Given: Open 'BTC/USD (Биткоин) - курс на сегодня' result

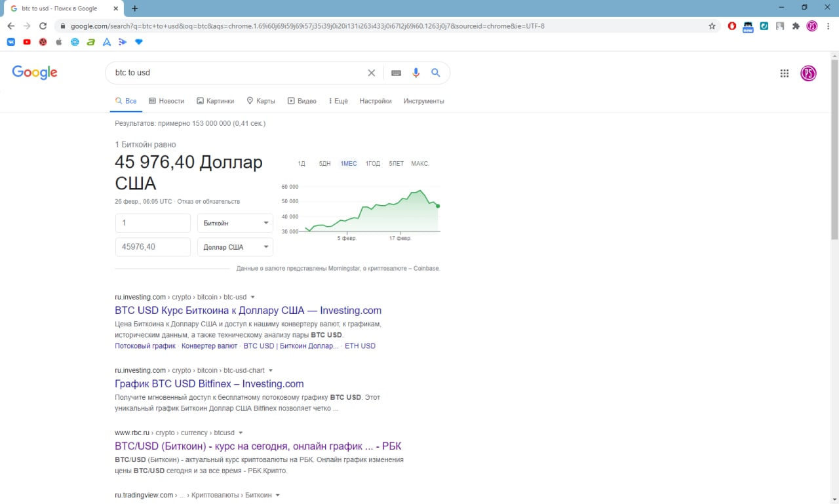Looking at the screenshot, I should click(x=258, y=446).
